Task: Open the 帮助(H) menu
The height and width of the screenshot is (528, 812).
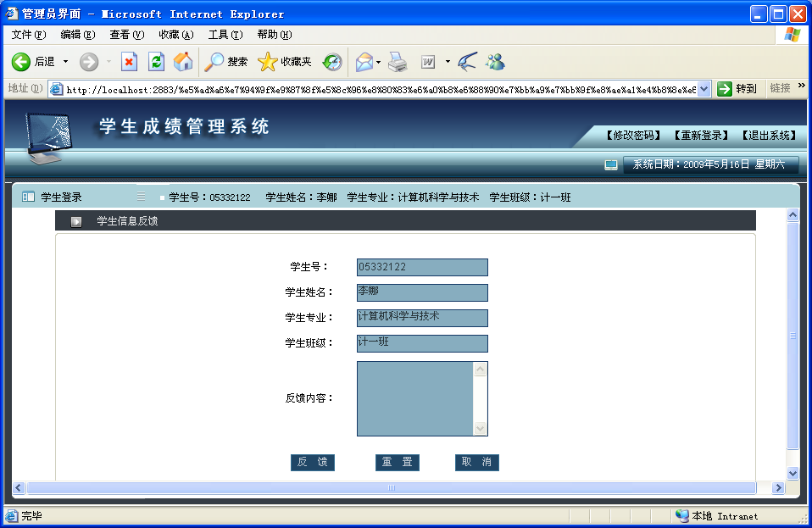Action: (275, 35)
